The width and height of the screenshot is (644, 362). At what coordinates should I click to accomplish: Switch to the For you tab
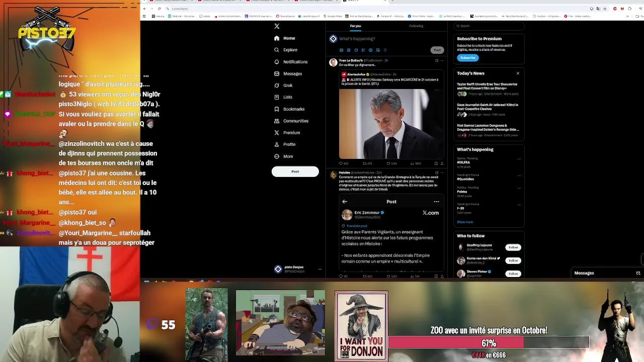tap(355, 26)
